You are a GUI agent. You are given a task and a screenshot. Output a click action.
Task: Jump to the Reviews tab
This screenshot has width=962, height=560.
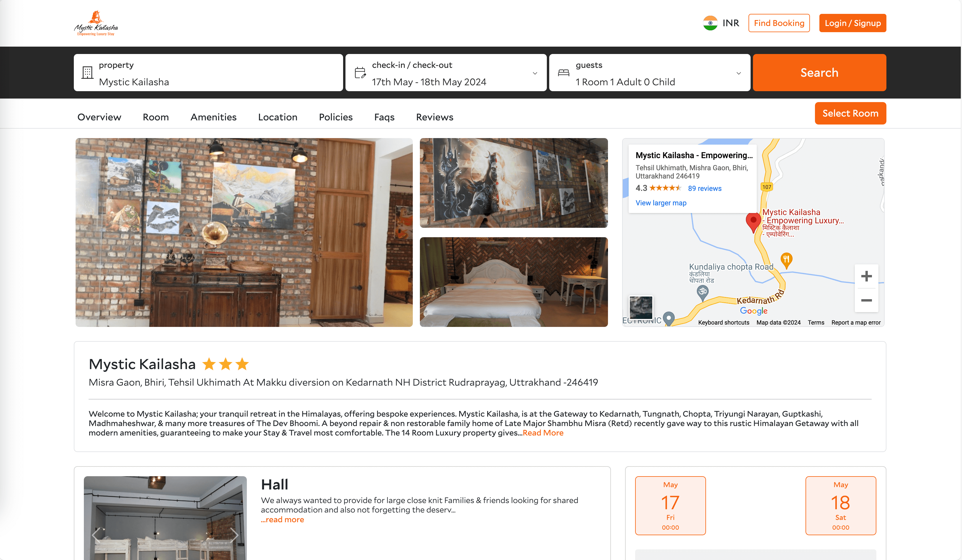pos(434,117)
